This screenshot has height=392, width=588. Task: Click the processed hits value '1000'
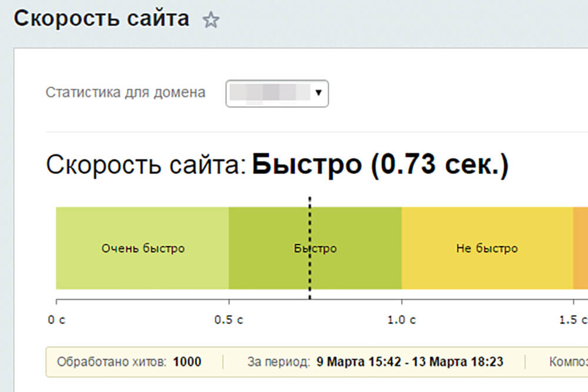coord(187,361)
